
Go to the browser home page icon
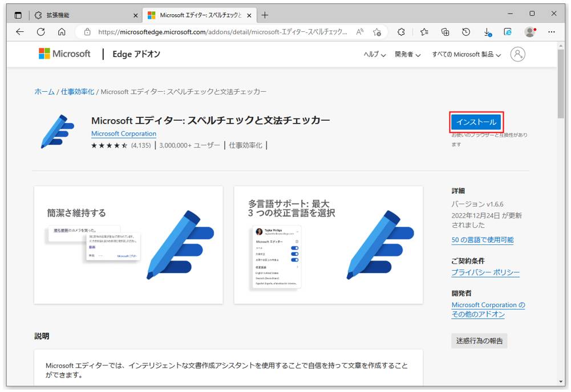pos(62,32)
